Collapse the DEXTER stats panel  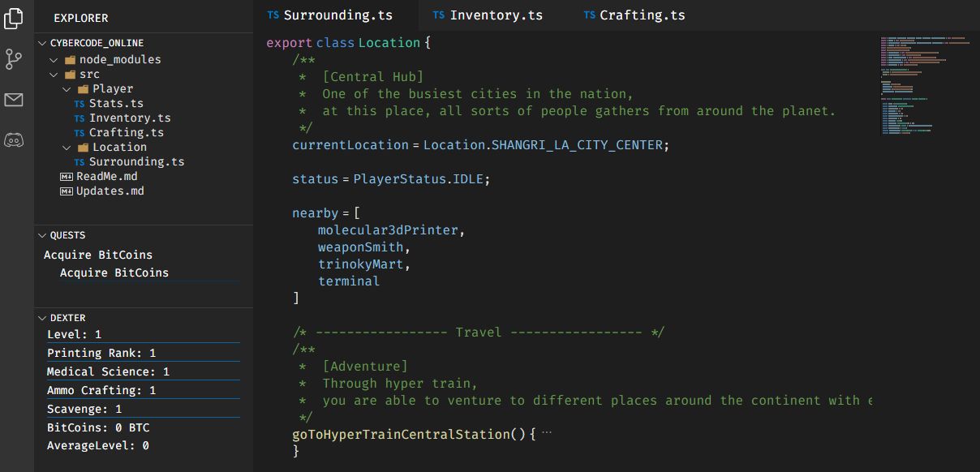pyautogui.click(x=43, y=318)
